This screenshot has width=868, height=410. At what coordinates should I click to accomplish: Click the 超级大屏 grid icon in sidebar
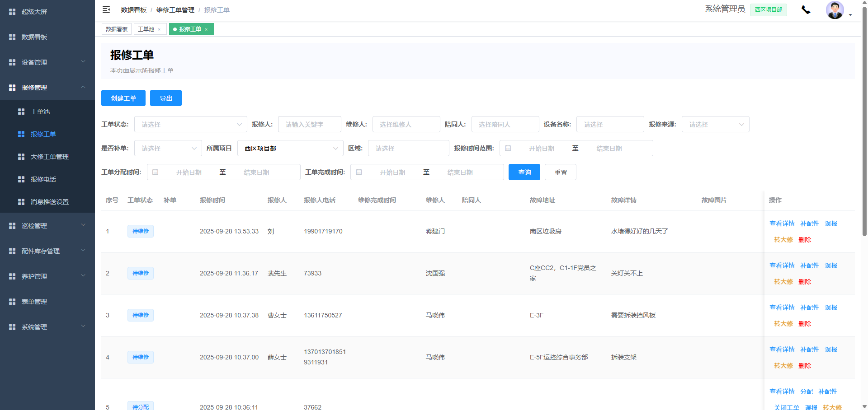pos(12,12)
